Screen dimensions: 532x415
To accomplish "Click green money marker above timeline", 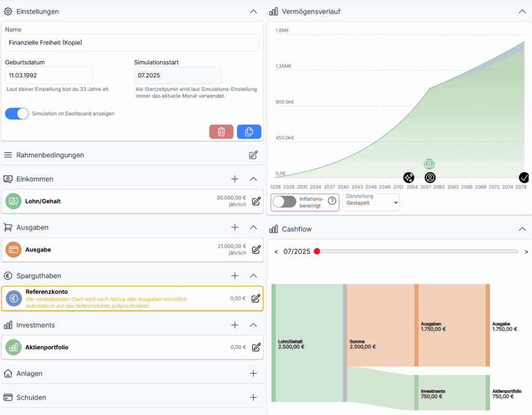I will 429,164.
